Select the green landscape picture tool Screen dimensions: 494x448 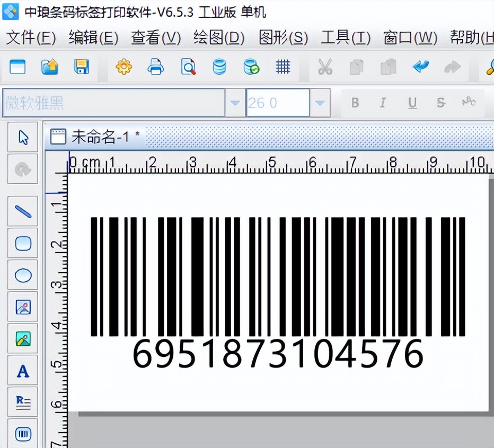tap(23, 339)
